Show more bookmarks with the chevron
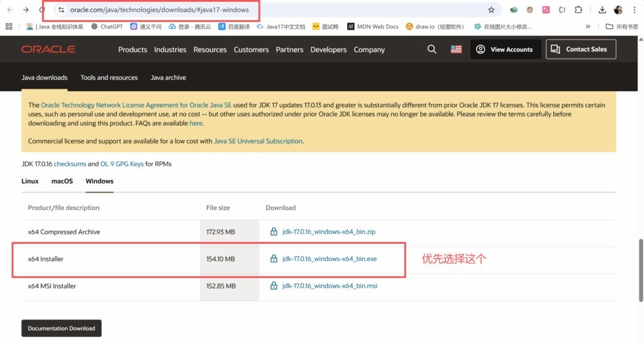Image resolution: width=644 pixels, height=344 pixels. [588, 26]
